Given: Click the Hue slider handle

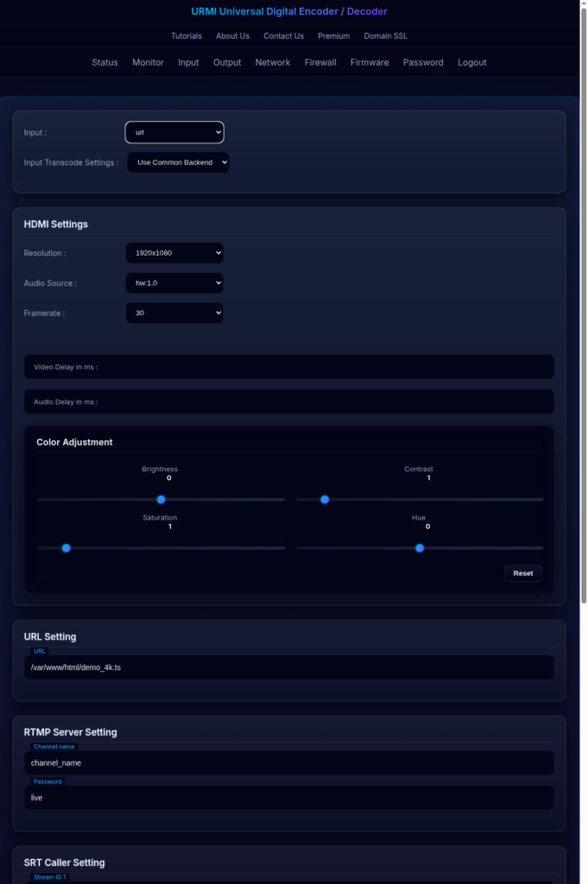Looking at the screenshot, I should point(420,548).
